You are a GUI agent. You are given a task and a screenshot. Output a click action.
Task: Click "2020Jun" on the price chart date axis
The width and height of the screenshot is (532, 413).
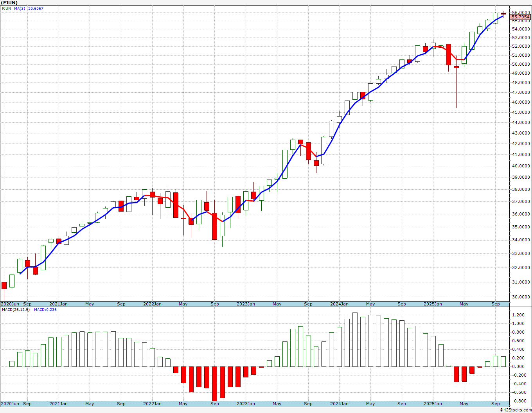[x=10, y=304]
